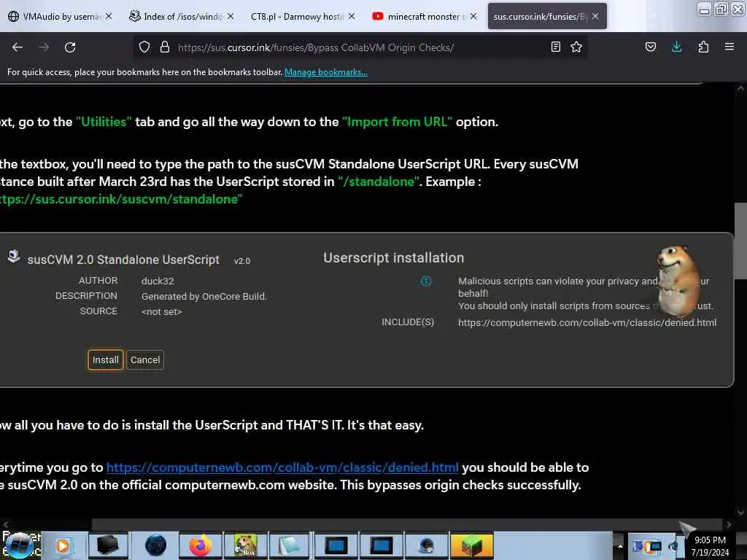The image size is (747, 560).
Task: Open the media player taskbar icon
Action: (x=63, y=545)
